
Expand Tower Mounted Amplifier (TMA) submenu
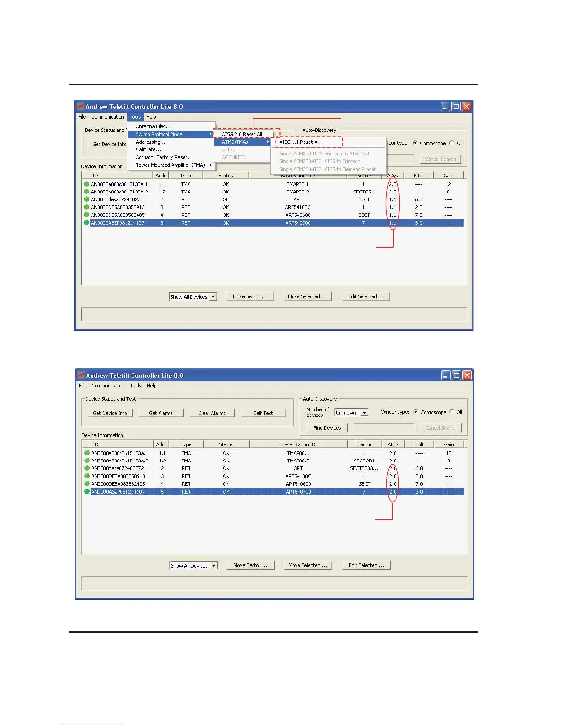(171, 165)
